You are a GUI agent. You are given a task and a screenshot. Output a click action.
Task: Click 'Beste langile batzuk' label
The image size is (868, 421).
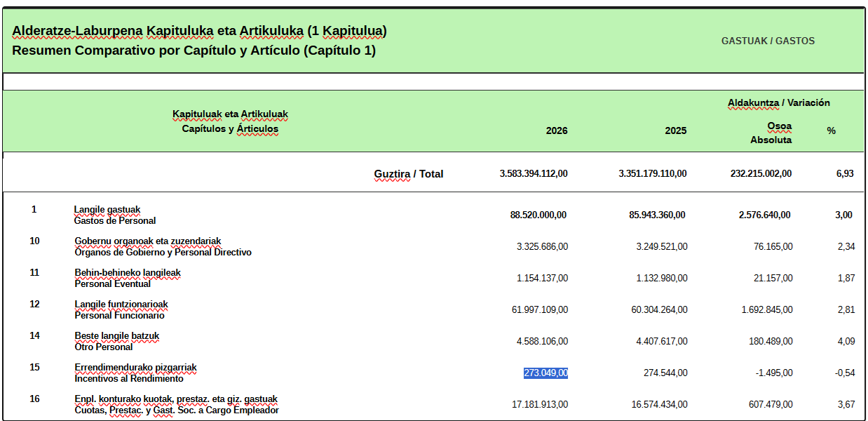coord(117,336)
